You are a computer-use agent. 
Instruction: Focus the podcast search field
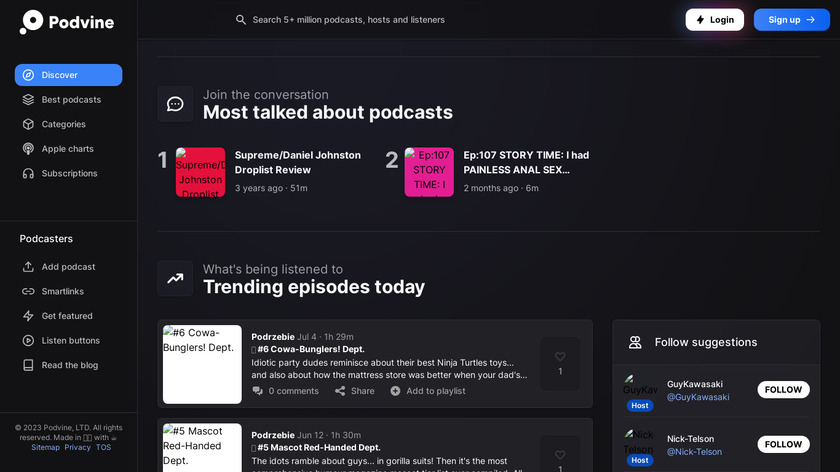click(400, 20)
